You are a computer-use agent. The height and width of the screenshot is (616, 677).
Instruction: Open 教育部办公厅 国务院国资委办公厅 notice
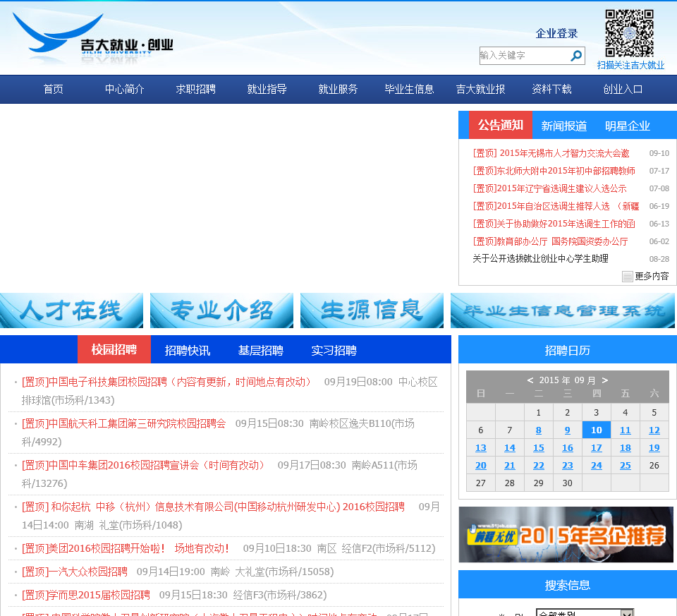551,241
